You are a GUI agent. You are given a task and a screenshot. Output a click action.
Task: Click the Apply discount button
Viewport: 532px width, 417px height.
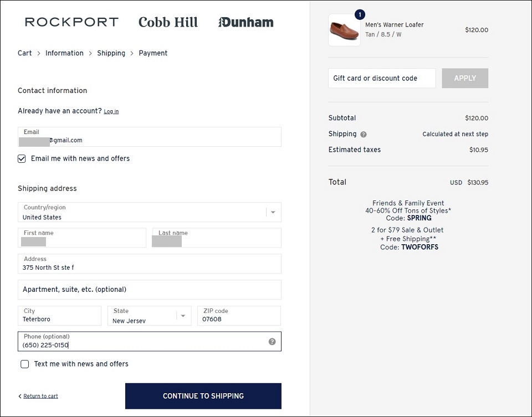click(x=465, y=78)
